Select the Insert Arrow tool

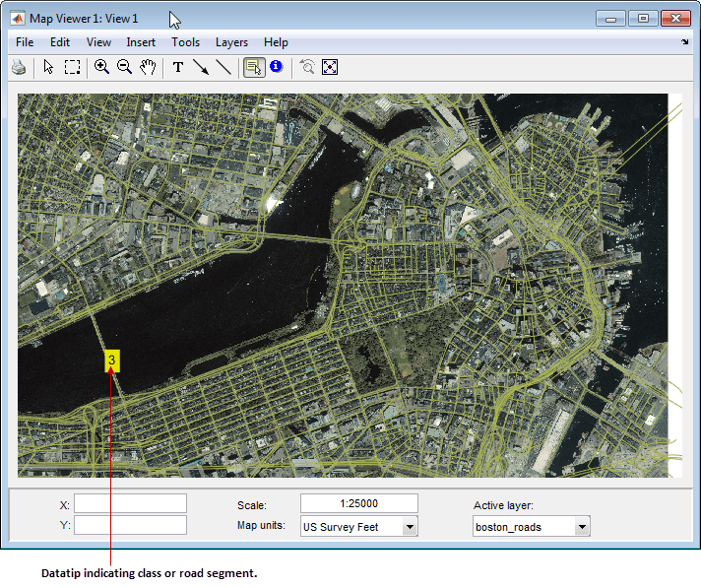tap(201, 67)
